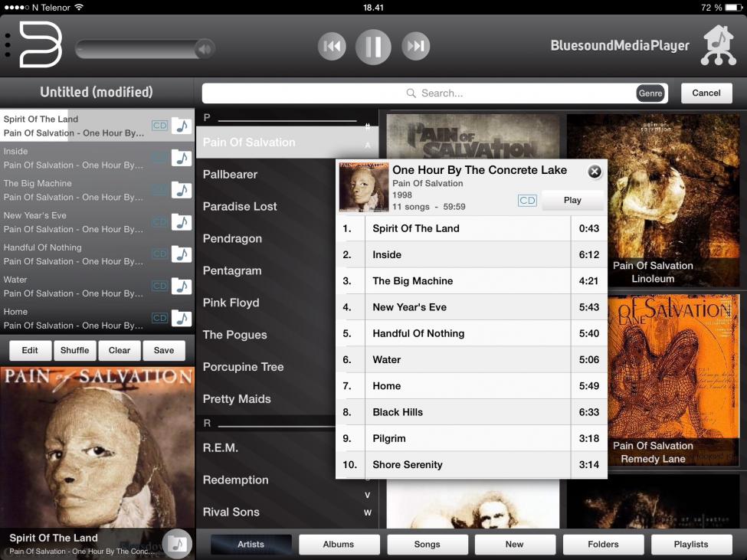Viewport: 747px width, 560px height.
Task: Open the Bluesound logo menu
Action: click(x=41, y=45)
